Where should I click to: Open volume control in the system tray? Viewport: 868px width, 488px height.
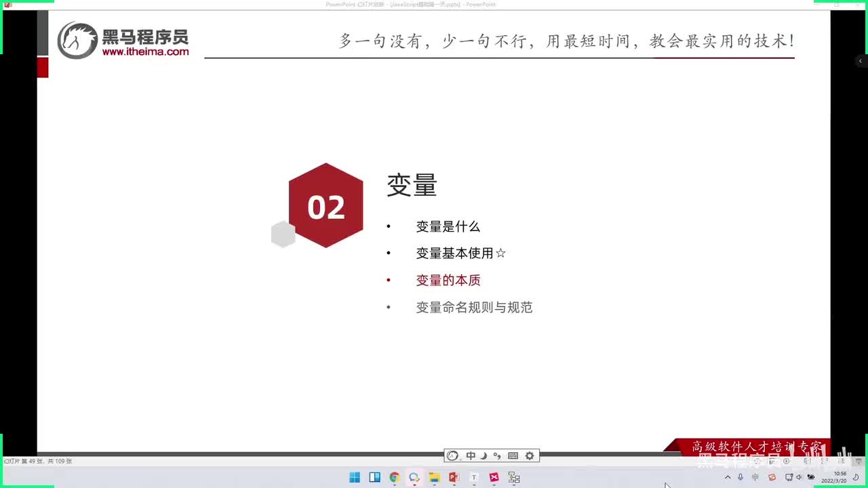(x=800, y=477)
